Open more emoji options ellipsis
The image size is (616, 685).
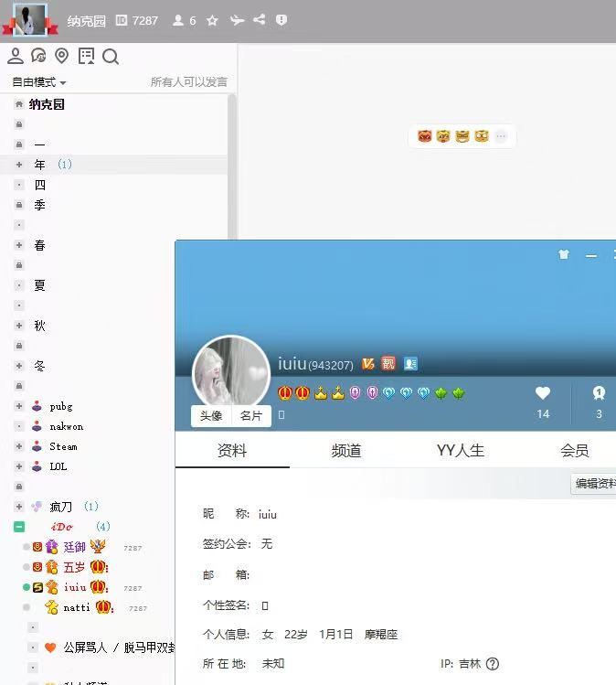tap(501, 136)
